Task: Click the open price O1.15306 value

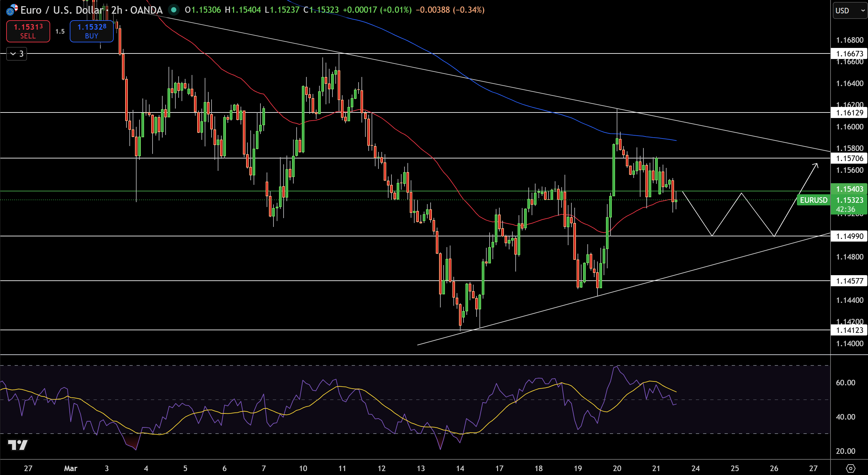Action: pyautogui.click(x=203, y=10)
